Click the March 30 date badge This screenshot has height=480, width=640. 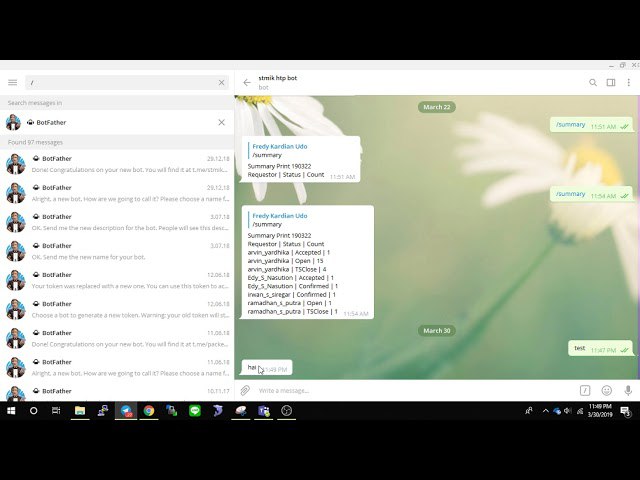tap(436, 331)
